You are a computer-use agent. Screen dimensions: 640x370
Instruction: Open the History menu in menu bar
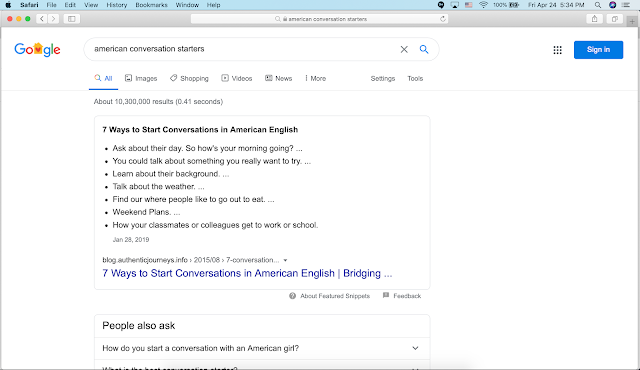tap(117, 5)
